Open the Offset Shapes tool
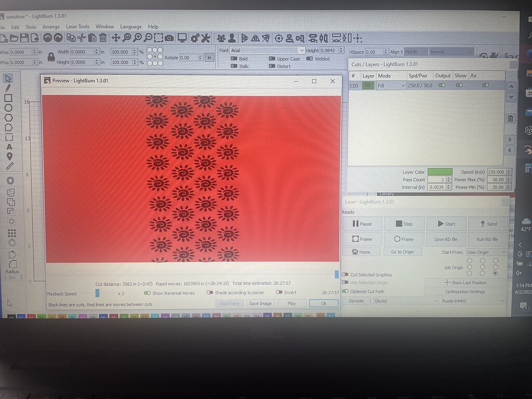The image size is (532, 399). pos(10,180)
